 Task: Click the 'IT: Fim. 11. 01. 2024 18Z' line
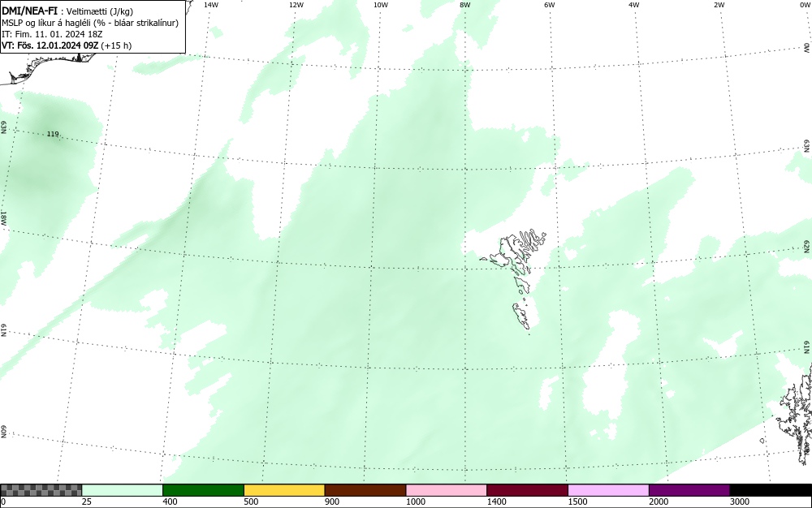click(52, 34)
